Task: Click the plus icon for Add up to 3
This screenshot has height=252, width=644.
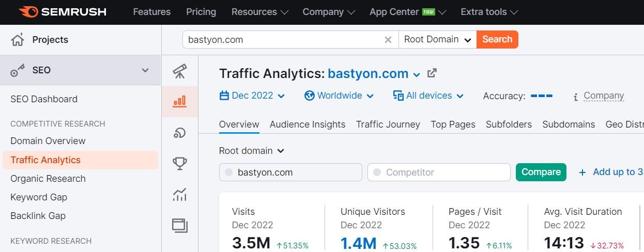Action: (582, 172)
